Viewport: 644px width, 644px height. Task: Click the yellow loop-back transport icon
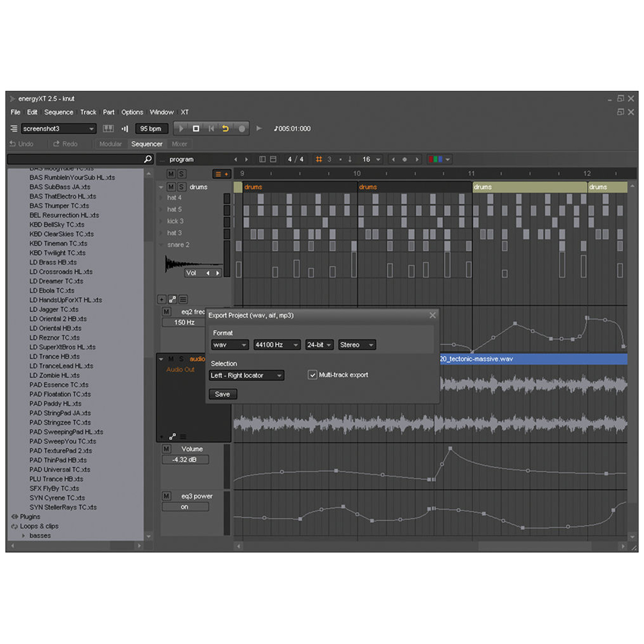click(x=225, y=128)
